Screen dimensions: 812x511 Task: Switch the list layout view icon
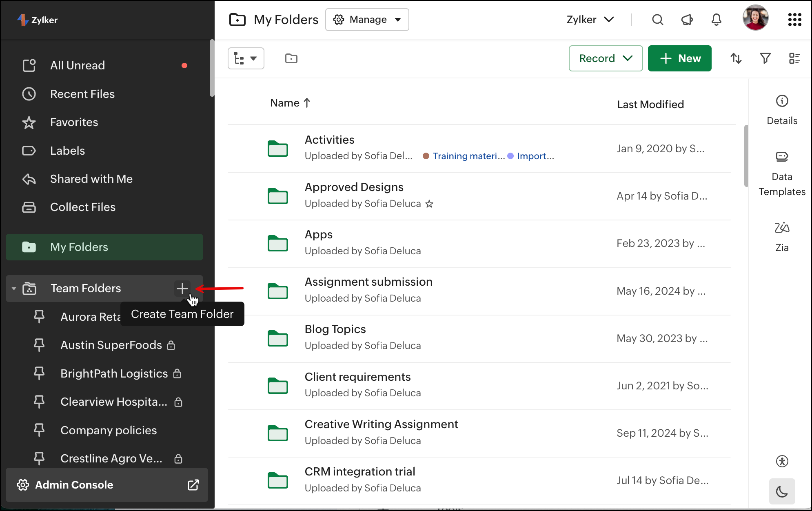point(794,58)
